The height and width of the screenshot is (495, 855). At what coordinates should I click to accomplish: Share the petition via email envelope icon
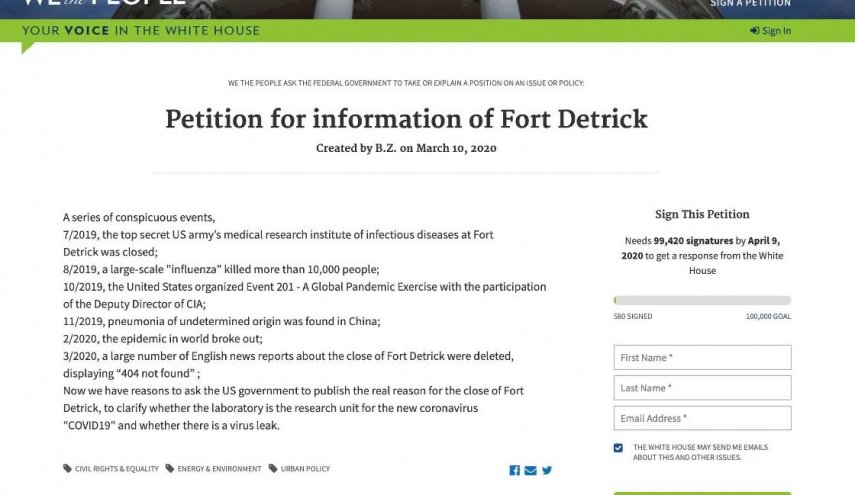[530, 470]
